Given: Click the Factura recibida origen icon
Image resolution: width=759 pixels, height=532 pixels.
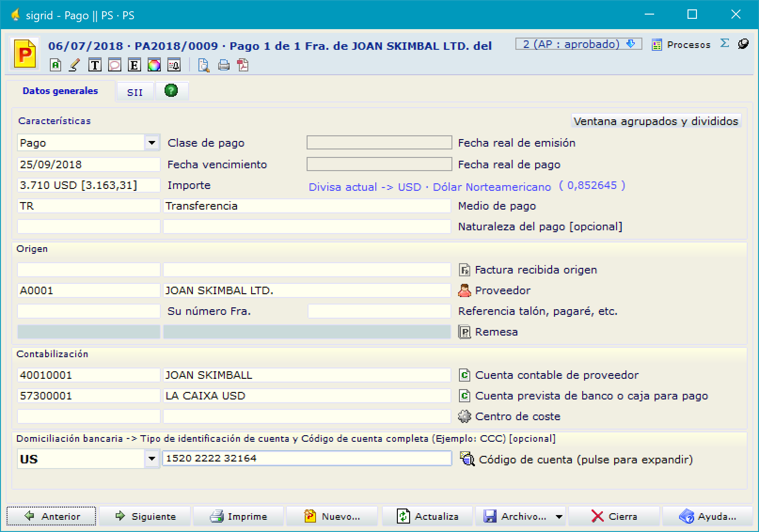Looking at the screenshot, I should pyautogui.click(x=465, y=270).
